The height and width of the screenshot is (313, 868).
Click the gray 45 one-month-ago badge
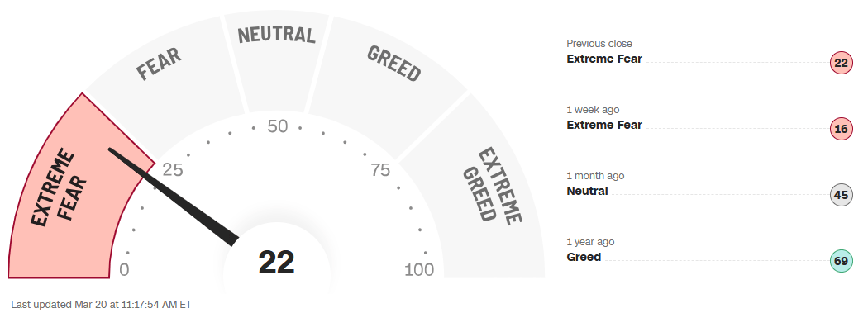841,195
